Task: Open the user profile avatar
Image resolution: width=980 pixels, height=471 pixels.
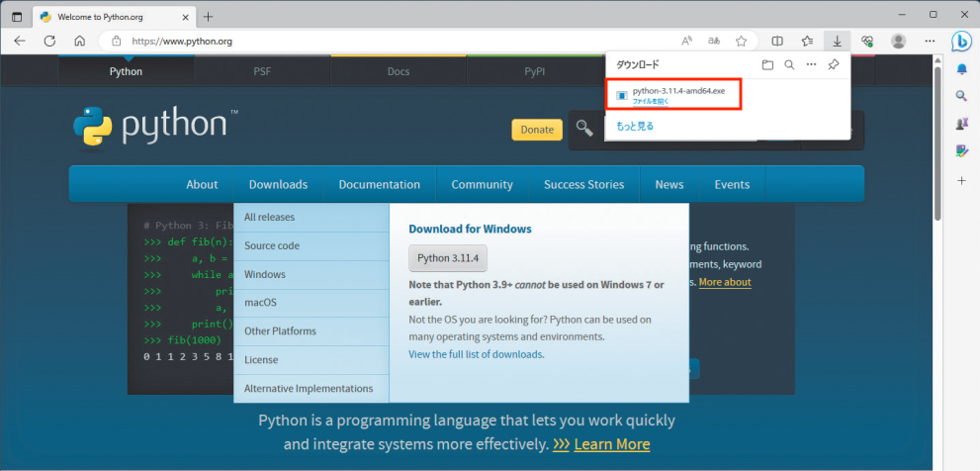Action: tap(899, 42)
